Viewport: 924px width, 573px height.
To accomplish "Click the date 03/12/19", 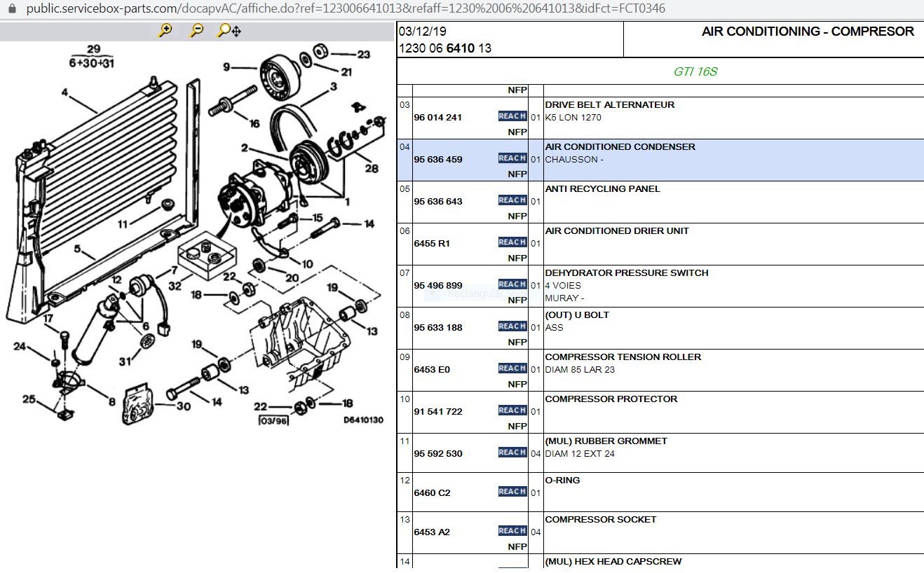I will (x=422, y=32).
